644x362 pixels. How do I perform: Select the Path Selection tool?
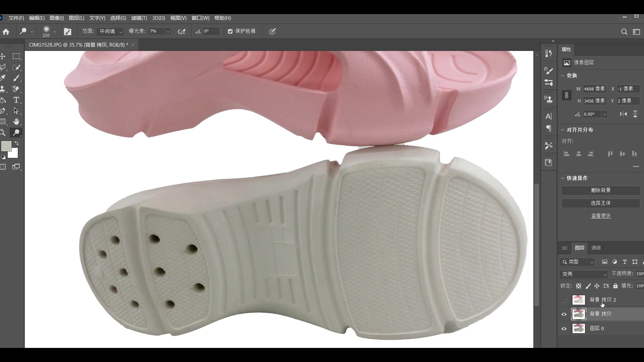pos(16,111)
